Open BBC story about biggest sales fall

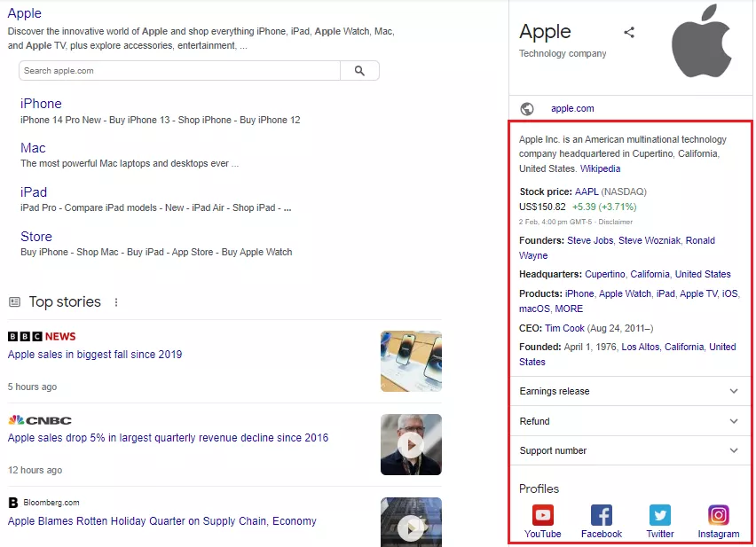[x=95, y=355]
